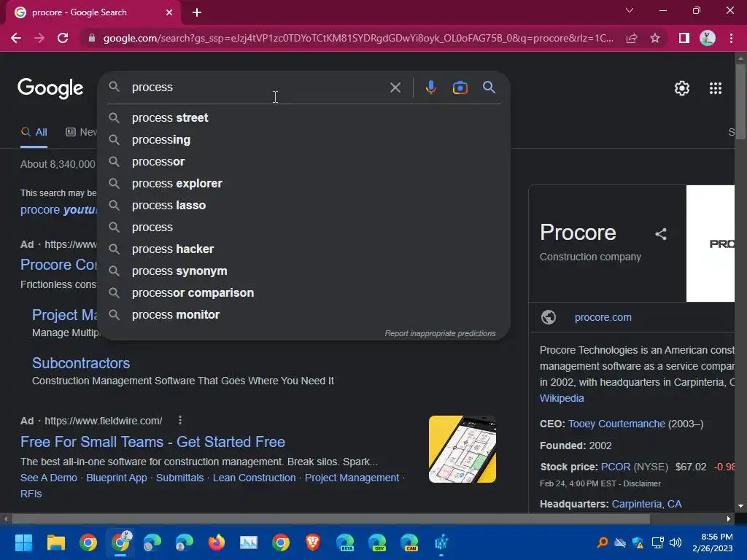Start voice search with microphone icon
747x560 pixels.
click(x=430, y=87)
